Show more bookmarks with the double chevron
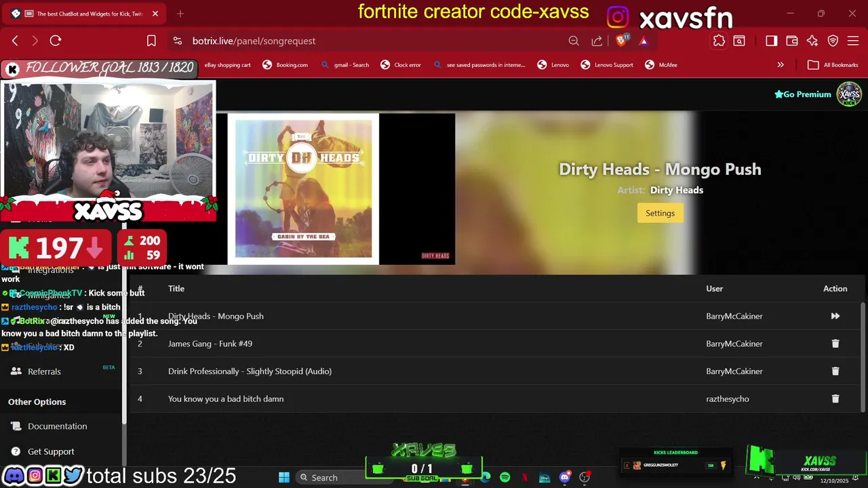868x488 pixels. click(x=781, y=65)
